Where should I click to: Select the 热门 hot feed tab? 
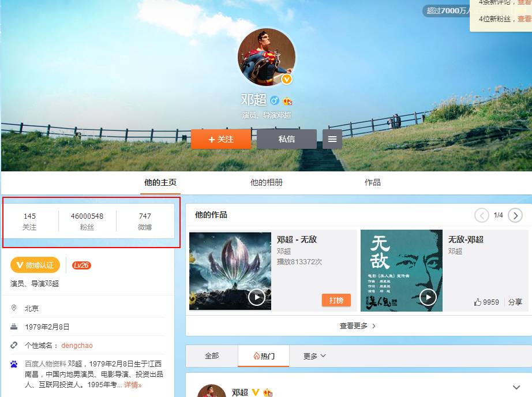point(264,356)
